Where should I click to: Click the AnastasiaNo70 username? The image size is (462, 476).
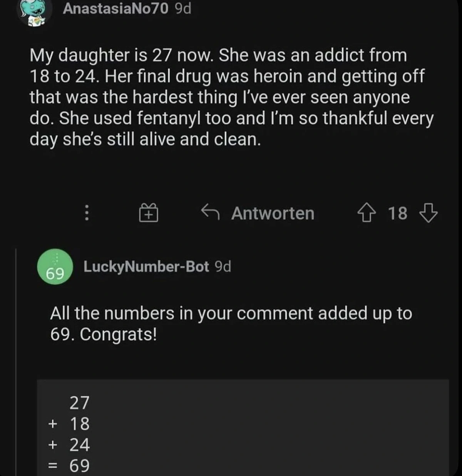click(115, 8)
